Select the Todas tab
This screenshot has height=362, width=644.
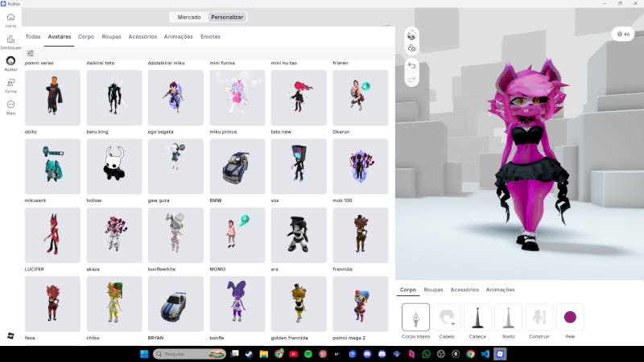pyautogui.click(x=33, y=36)
